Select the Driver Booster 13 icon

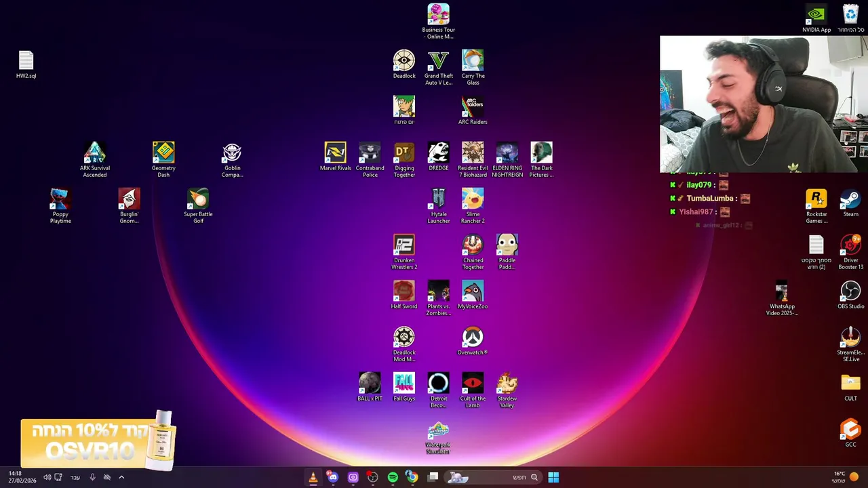tap(850, 251)
